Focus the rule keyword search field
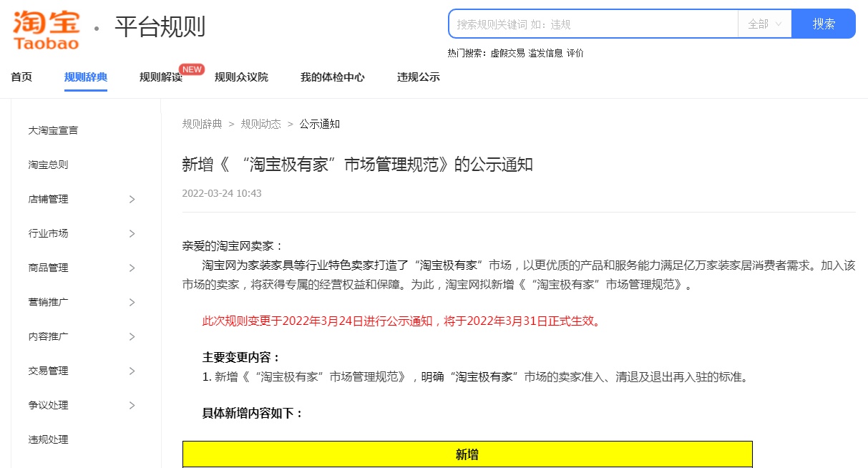The height and width of the screenshot is (468, 868). 593,24
